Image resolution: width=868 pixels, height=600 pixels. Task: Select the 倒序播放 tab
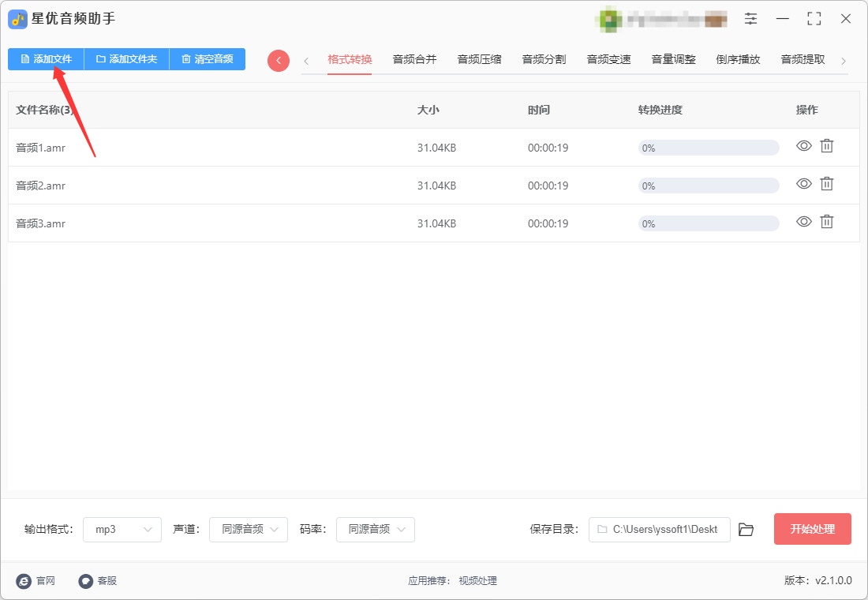point(739,59)
